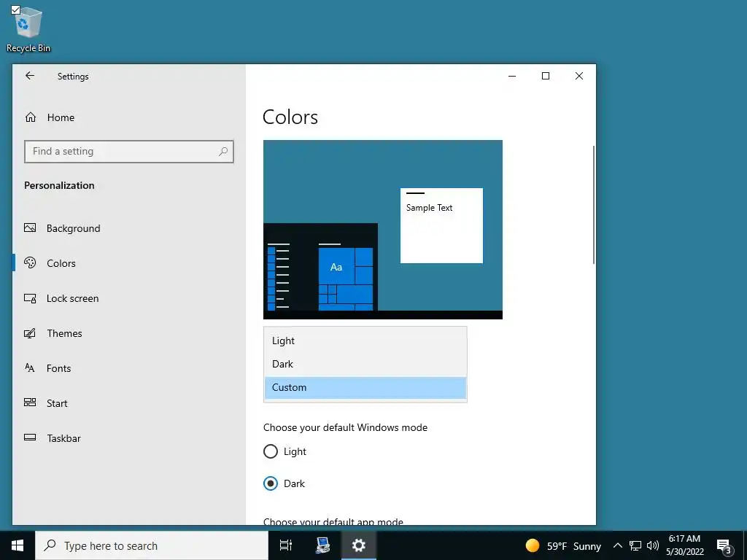Viewport: 747px width, 560px height.
Task: Open Task View on the taskbar
Action: (286, 545)
